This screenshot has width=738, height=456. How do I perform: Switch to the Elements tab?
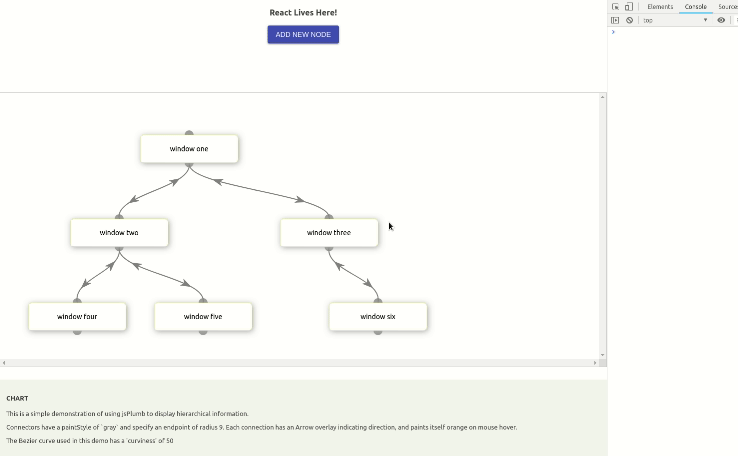pos(660,7)
